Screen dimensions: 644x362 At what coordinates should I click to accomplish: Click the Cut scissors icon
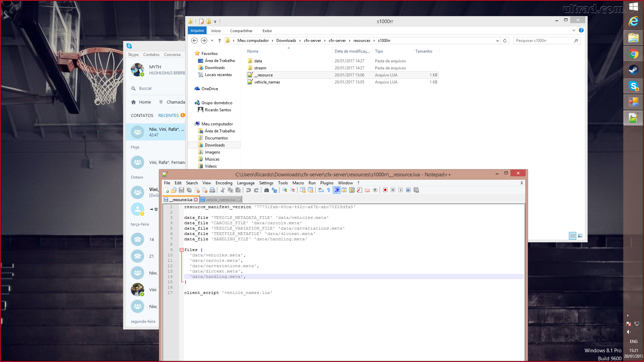(x=222, y=190)
